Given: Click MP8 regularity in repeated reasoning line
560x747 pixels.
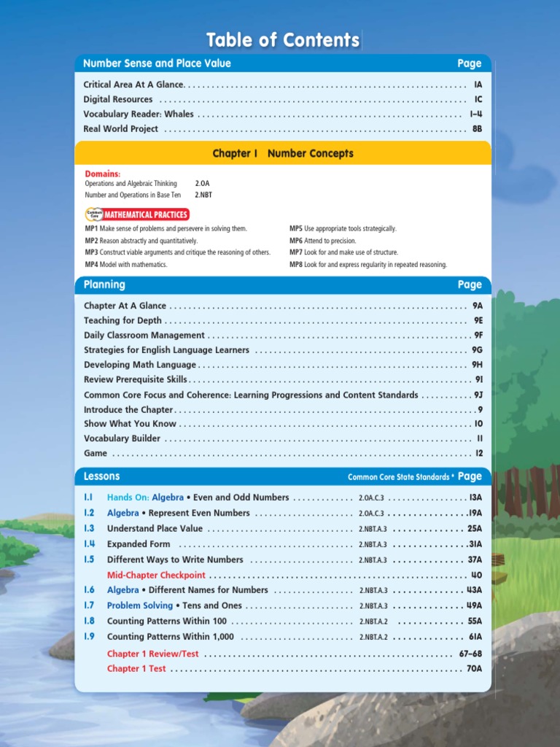Looking at the screenshot, I should point(368,264).
